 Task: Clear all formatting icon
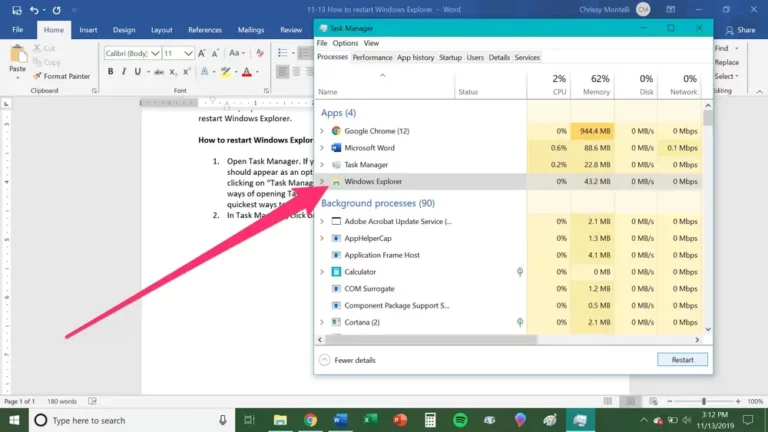[260, 53]
